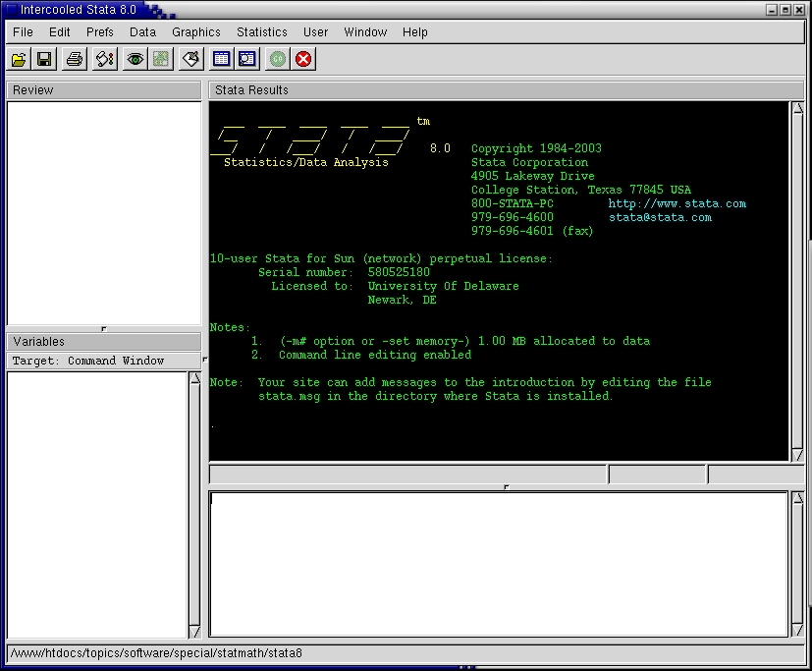
Task: Click the serial number 580525180
Action: click(x=399, y=272)
